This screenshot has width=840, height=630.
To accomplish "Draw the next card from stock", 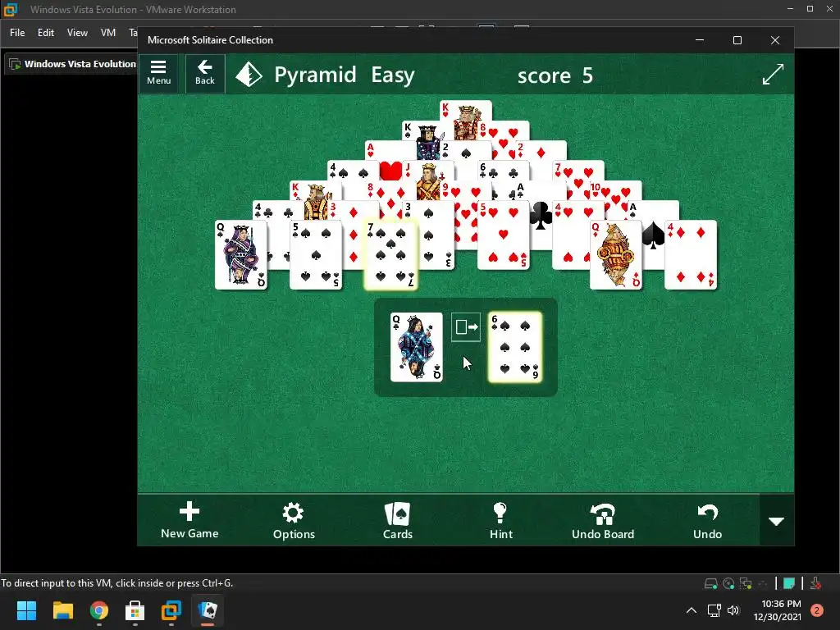I will [466, 326].
